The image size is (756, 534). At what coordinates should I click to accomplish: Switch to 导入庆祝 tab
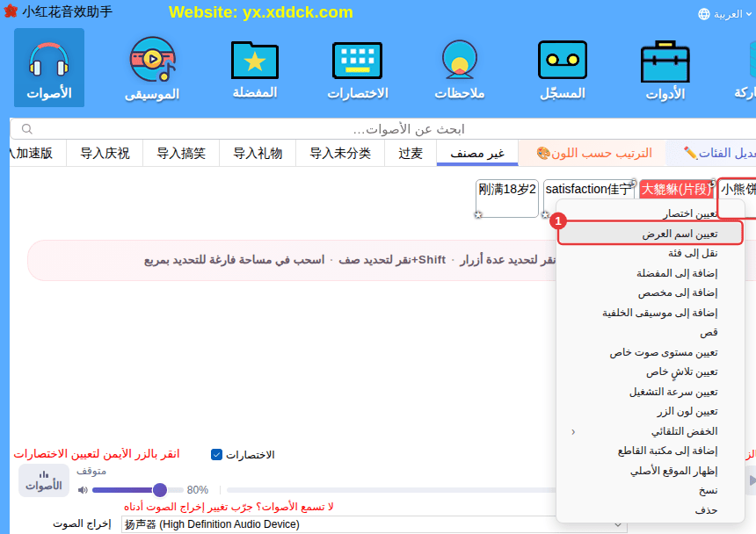point(105,153)
